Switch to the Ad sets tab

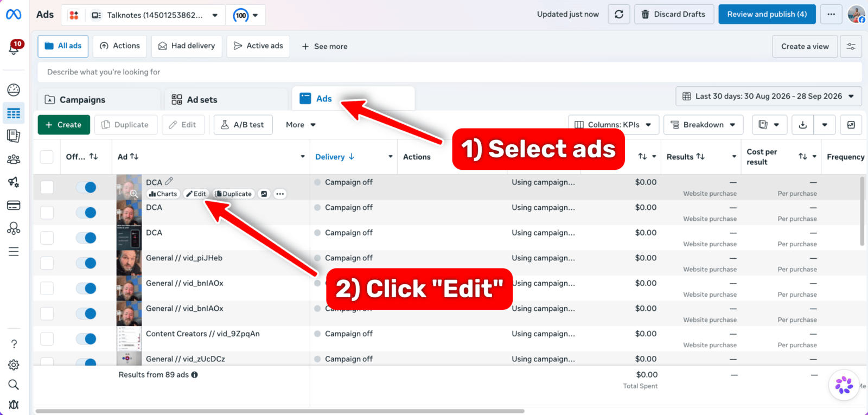(x=226, y=100)
